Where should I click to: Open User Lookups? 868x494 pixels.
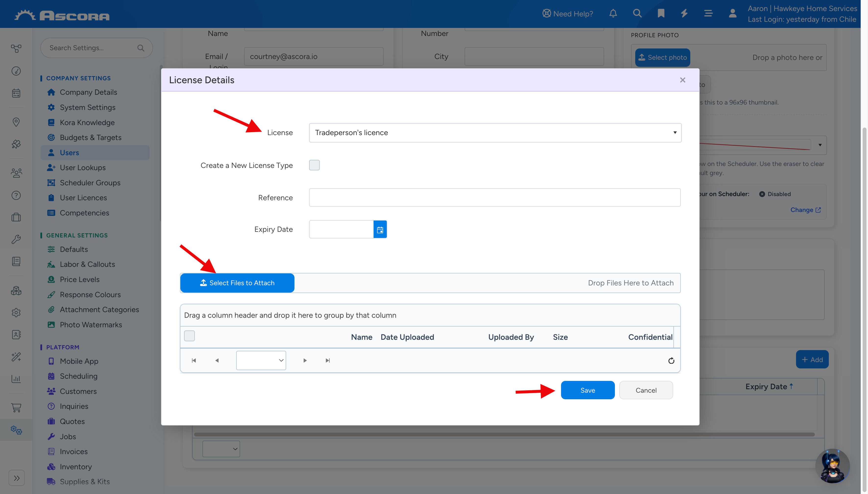tap(82, 168)
